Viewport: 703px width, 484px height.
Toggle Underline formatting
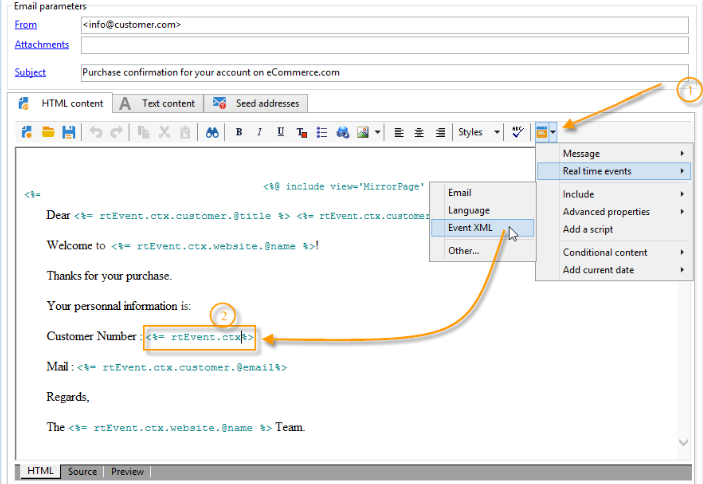[280, 132]
